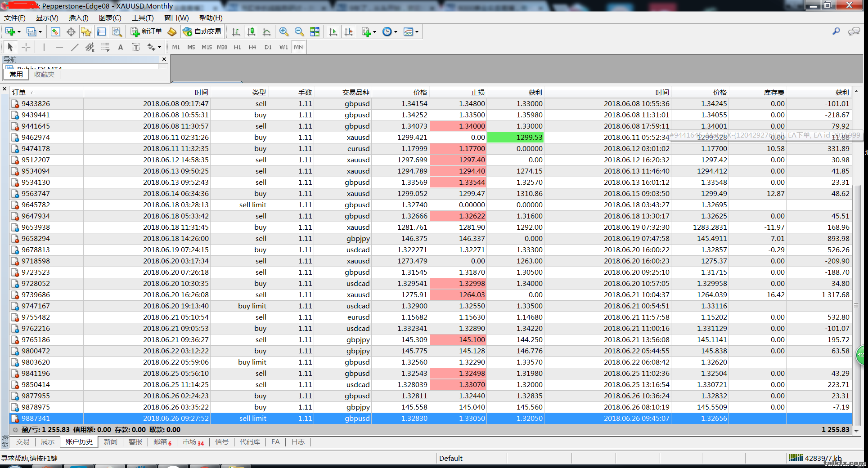Toggle the Terminal panel icon
868x468 pixels.
pos(101,31)
